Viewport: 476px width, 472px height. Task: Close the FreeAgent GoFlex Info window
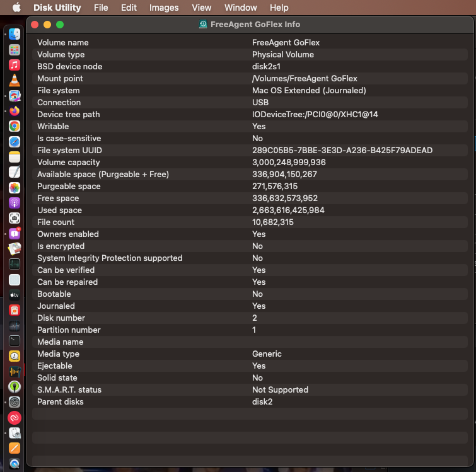pyautogui.click(x=35, y=25)
